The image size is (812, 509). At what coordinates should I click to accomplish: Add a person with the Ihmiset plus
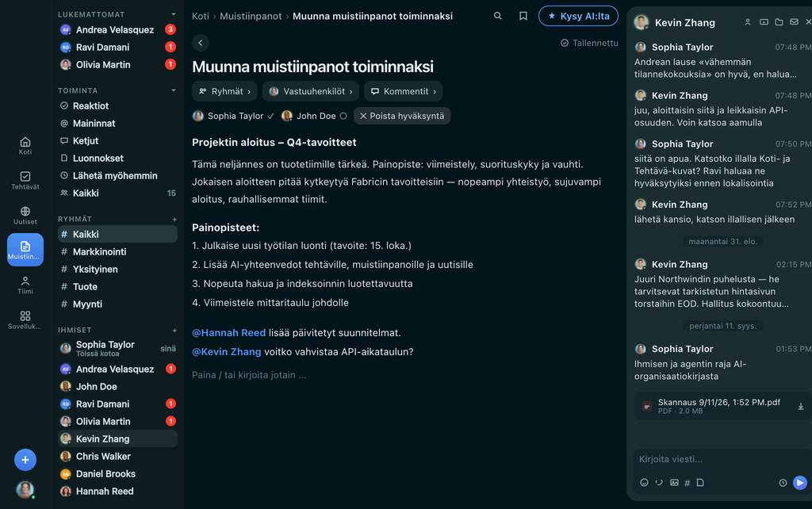(x=174, y=331)
